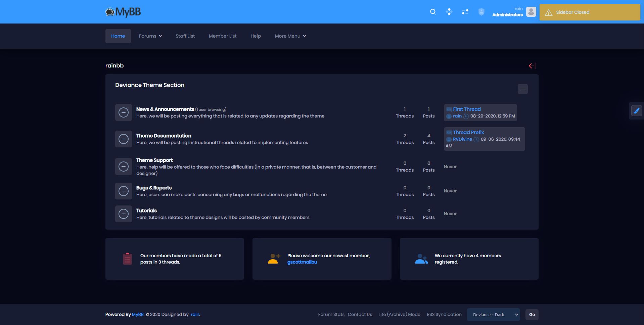Click the header toggle-switches icon
Screen dimensions: 644x325
[465, 12]
